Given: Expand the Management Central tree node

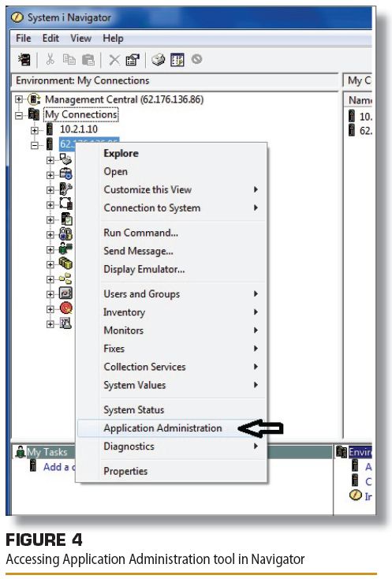Looking at the screenshot, I should 18,99.
